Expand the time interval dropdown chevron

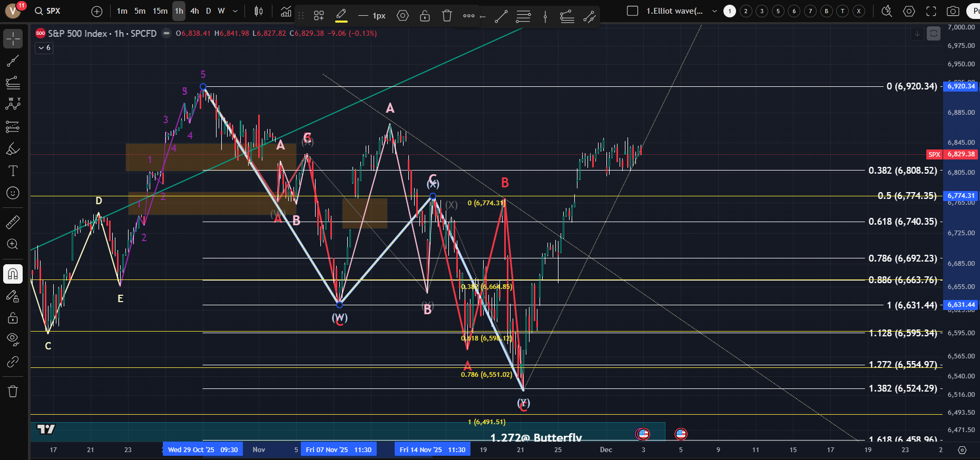235,11
